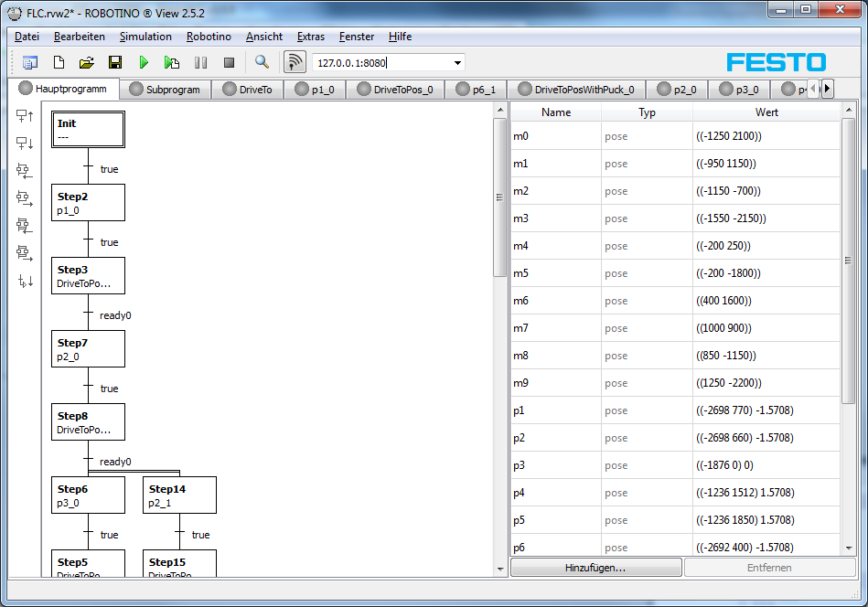Image resolution: width=868 pixels, height=607 pixels.
Task: Click the bottommost icon in left sidebar
Action: [25, 281]
